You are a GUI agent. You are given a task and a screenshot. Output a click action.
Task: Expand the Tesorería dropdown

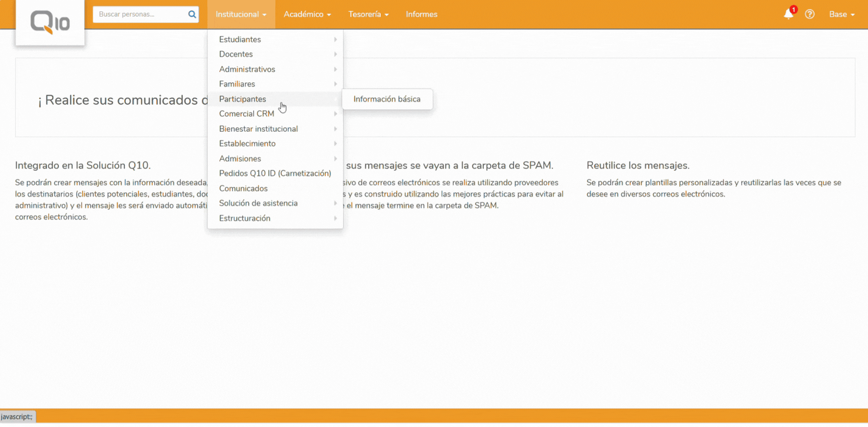[x=368, y=14]
